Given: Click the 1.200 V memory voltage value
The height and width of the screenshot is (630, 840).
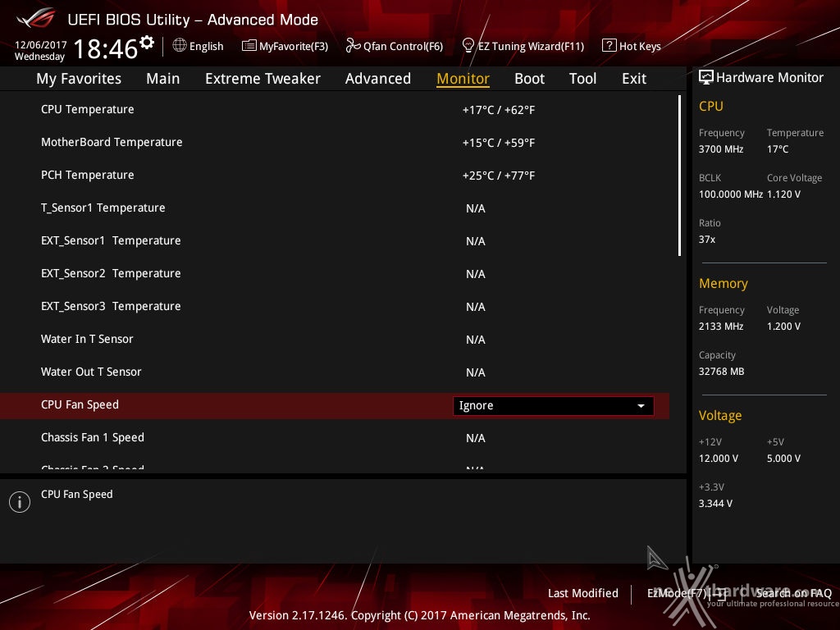Looking at the screenshot, I should tap(783, 326).
